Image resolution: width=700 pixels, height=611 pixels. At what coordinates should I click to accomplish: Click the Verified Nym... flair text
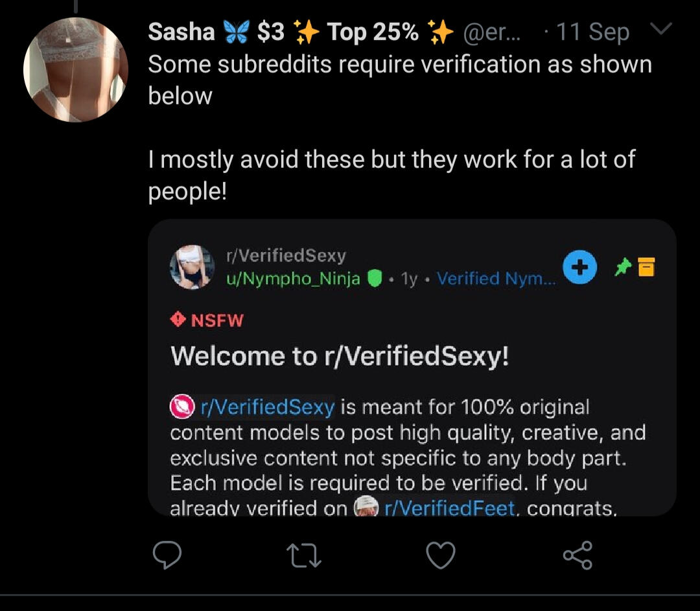[x=496, y=279]
